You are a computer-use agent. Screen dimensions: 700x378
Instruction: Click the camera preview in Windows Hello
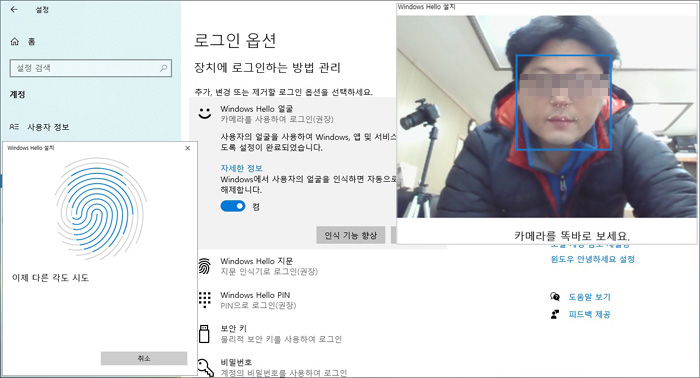(546, 116)
